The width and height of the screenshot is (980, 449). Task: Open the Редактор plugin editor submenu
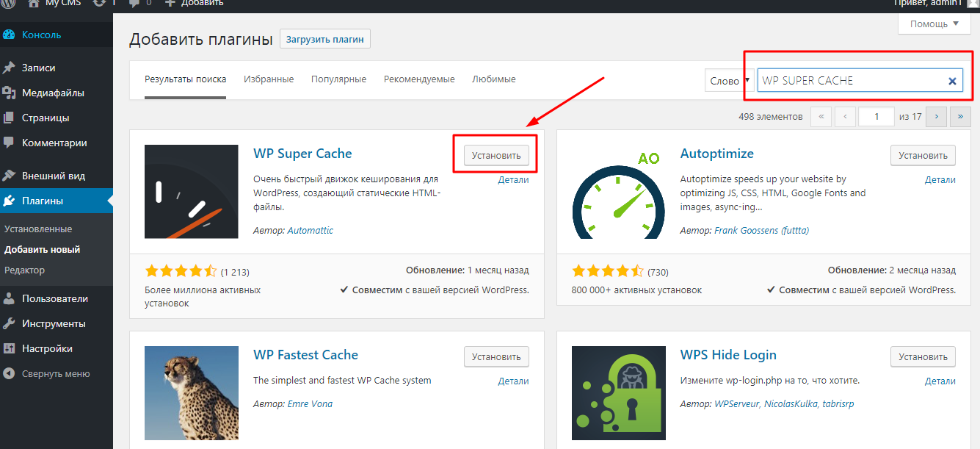[x=24, y=270]
